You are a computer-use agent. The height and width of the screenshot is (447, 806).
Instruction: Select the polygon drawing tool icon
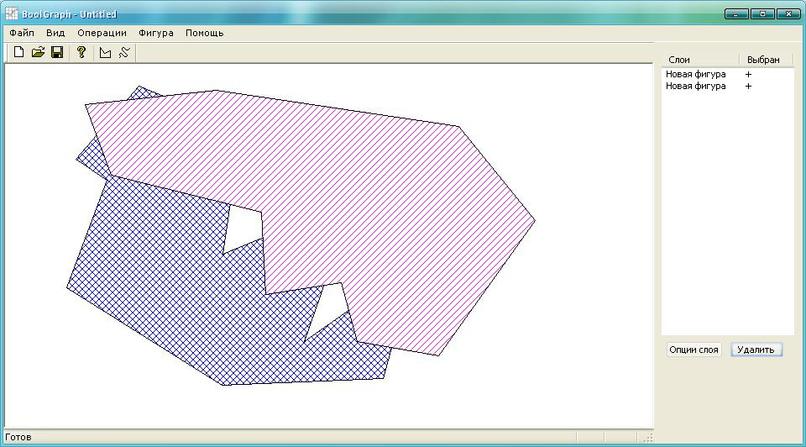point(105,52)
